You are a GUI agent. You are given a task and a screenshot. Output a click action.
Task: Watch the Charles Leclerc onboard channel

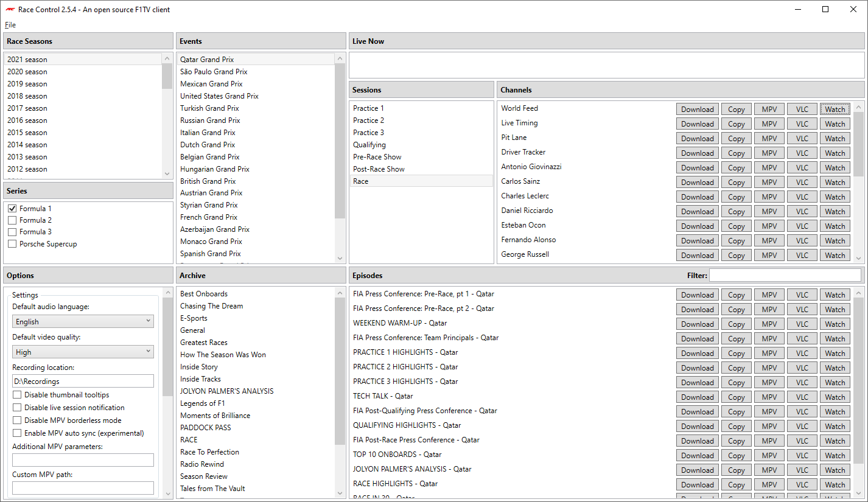835,197
